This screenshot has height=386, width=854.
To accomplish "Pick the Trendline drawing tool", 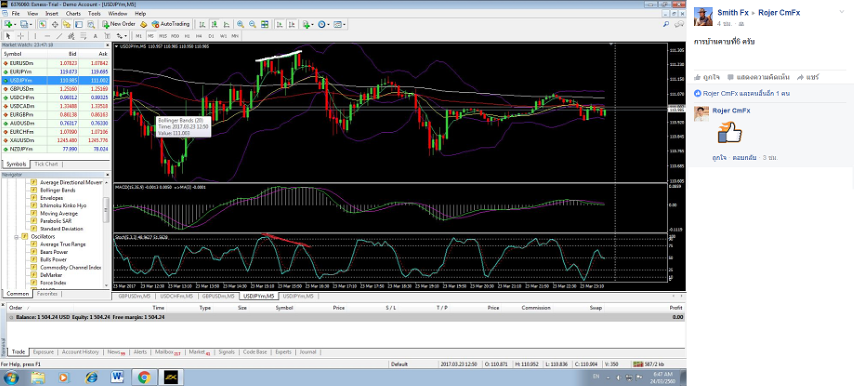I will pos(59,36).
